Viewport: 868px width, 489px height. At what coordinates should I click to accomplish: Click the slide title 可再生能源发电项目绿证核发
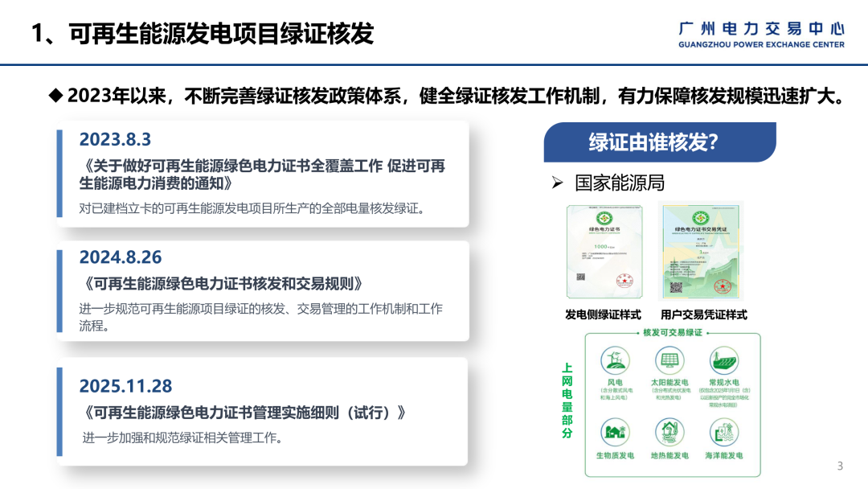222,33
